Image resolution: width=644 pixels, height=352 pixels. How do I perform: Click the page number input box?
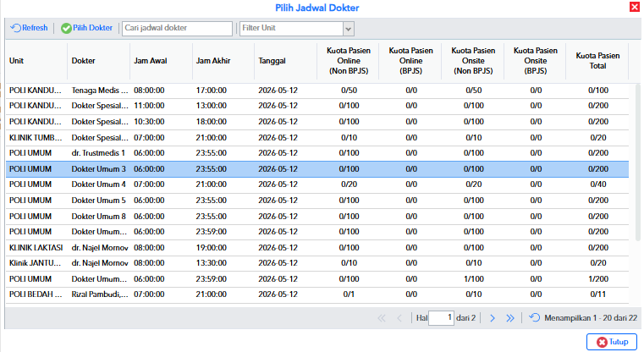coord(441,318)
